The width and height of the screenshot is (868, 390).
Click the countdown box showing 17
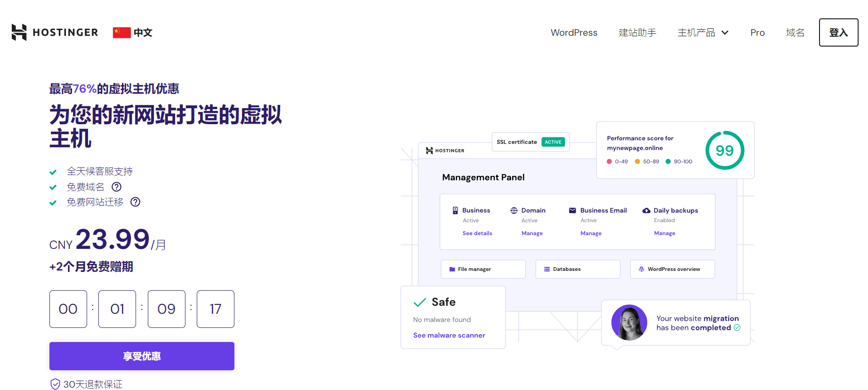216,309
